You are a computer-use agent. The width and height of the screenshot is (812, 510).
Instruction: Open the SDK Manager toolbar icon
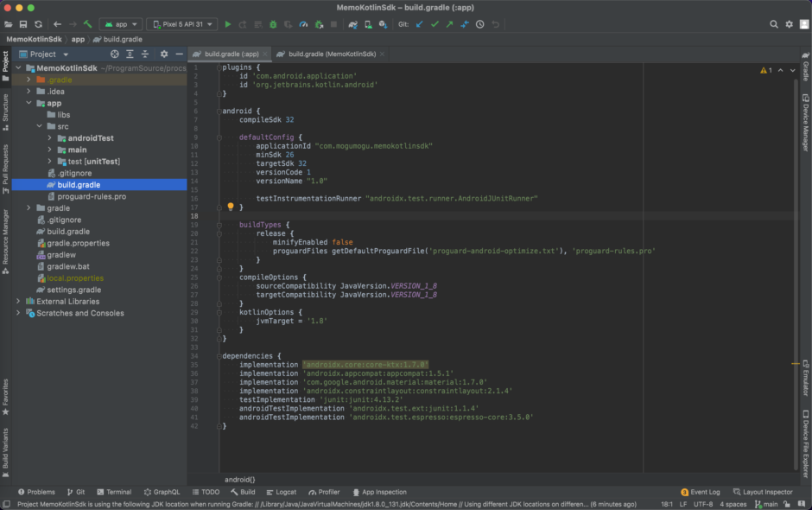pyautogui.click(x=384, y=24)
